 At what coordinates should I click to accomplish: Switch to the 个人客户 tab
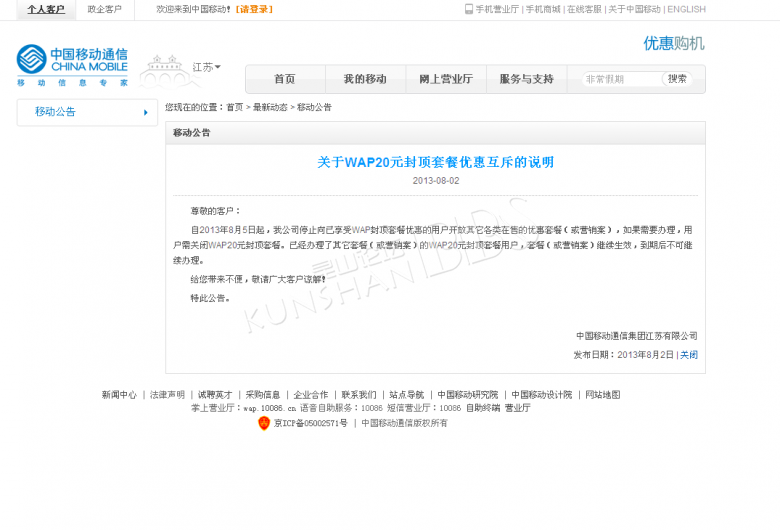46,9
